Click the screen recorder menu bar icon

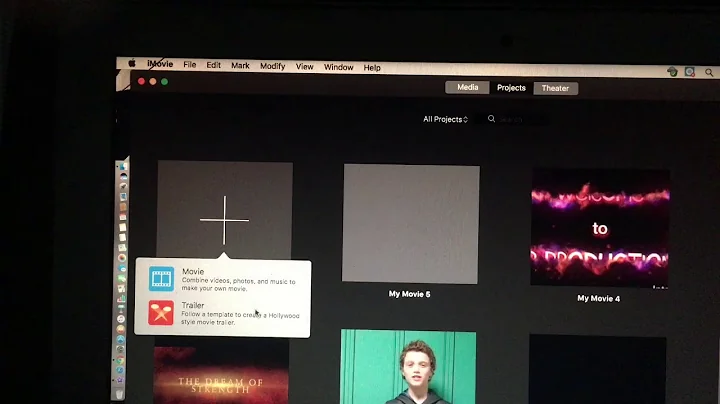click(x=690, y=72)
